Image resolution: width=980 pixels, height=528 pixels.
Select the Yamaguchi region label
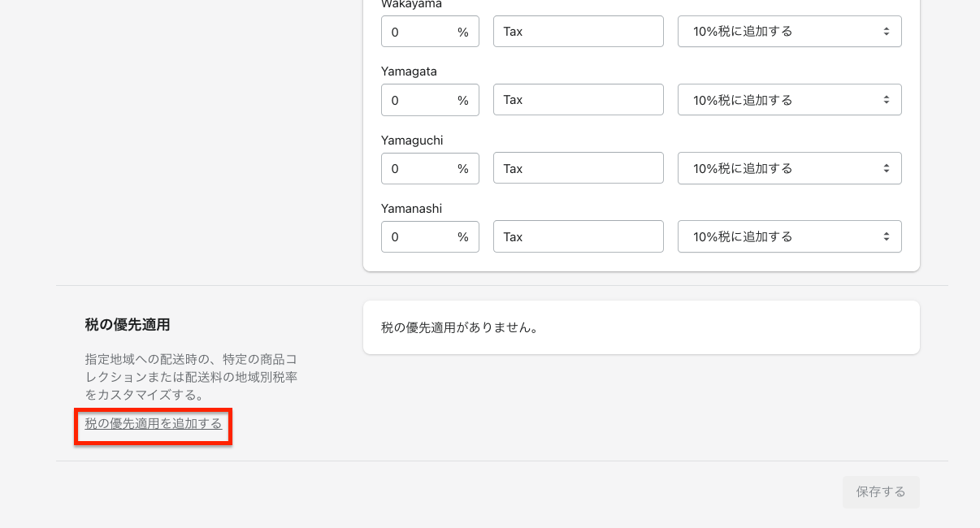[x=412, y=140]
